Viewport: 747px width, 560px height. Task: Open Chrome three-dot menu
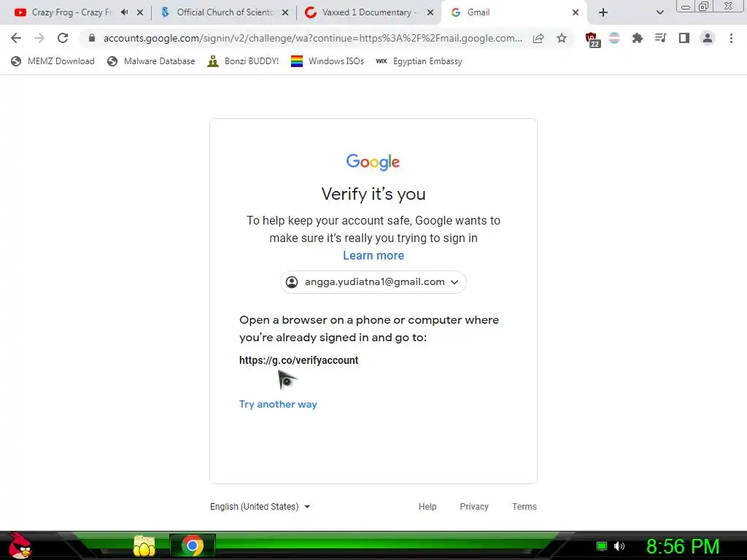click(x=731, y=38)
